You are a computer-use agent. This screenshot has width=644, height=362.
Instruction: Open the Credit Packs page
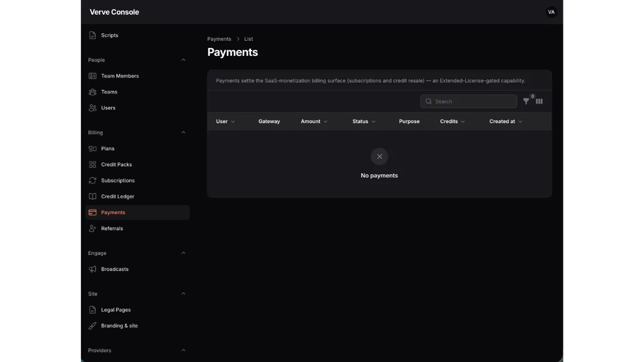[x=137, y=164]
